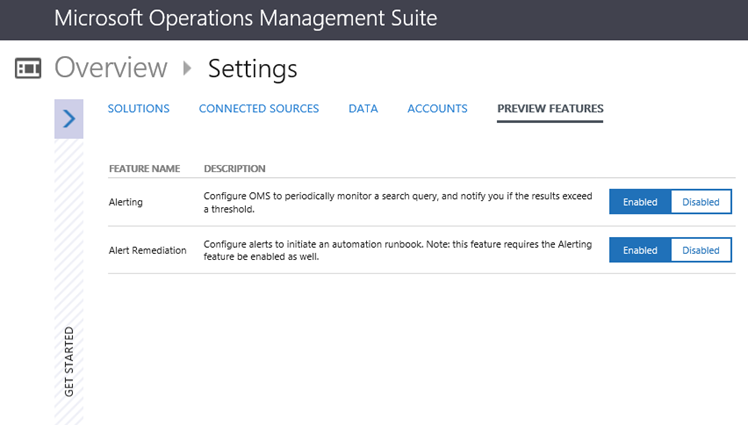Go to the Data tab
748x425 pixels.
click(363, 109)
